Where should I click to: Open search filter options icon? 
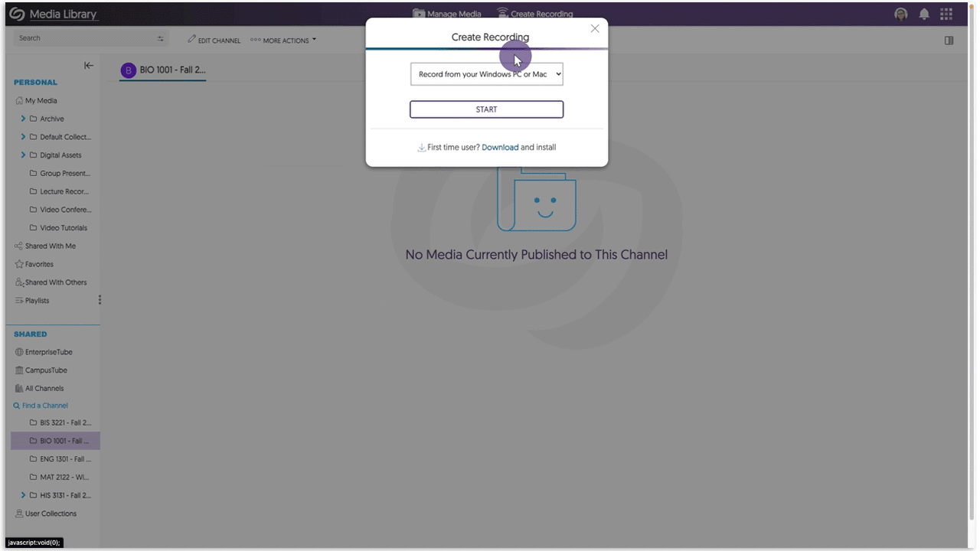click(160, 37)
